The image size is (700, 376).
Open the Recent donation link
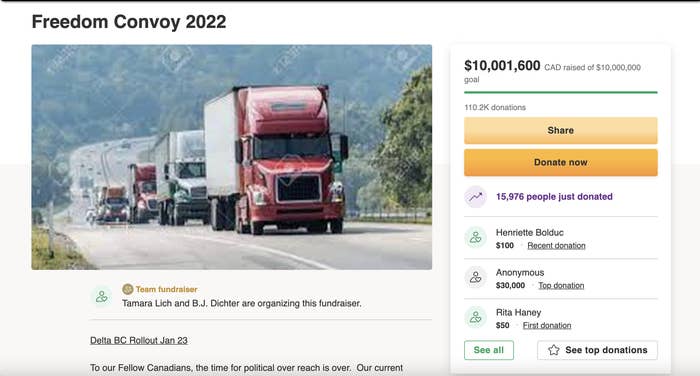556,246
